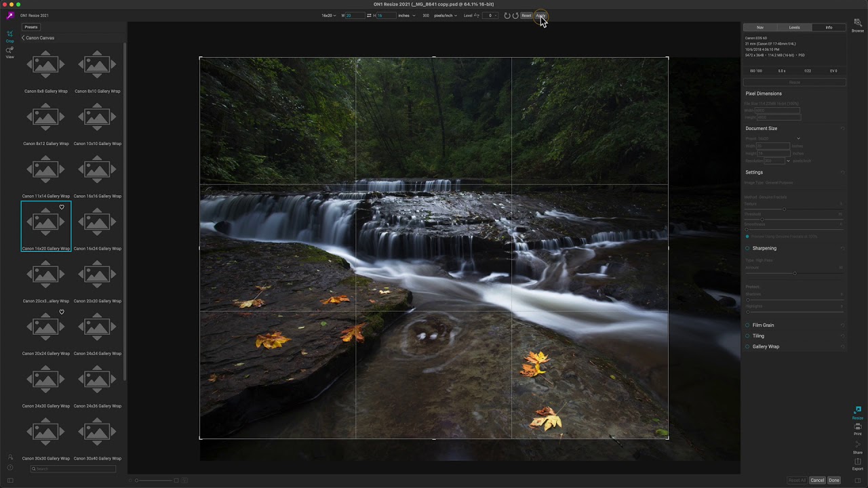The image size is (868, 488).
Task: Swap width and height dimensions
Action: tap(369, 16)
